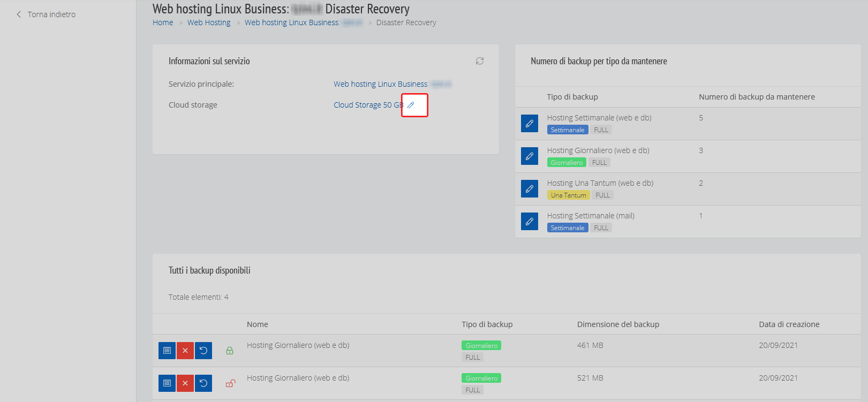868x402 pixels.
Task: Restore the 521 MB backup
Action: click(203, 383)
